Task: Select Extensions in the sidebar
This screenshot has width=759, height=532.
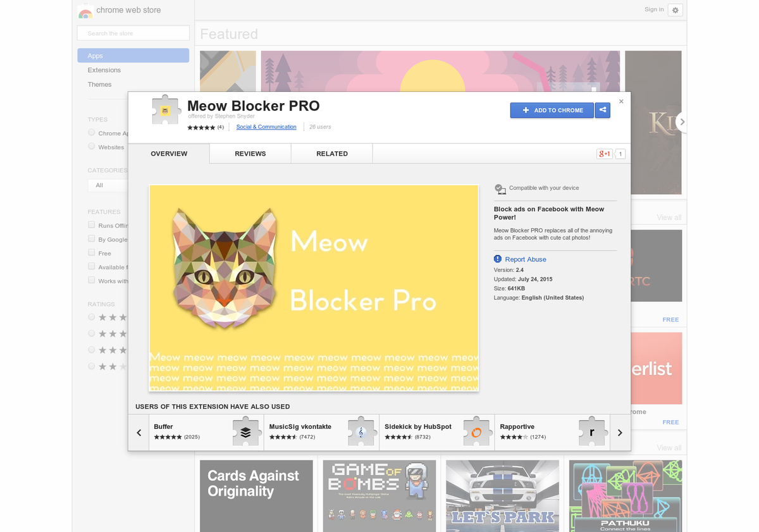Action: 104,70
